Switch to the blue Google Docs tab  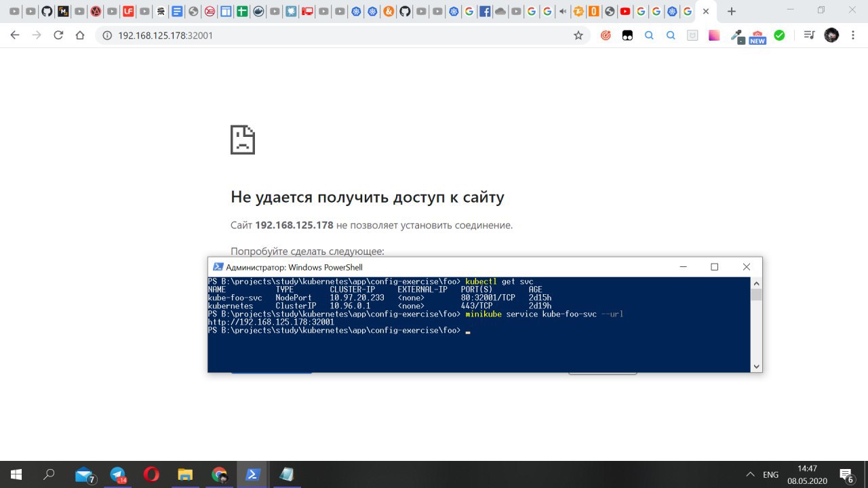click(177, 12)
